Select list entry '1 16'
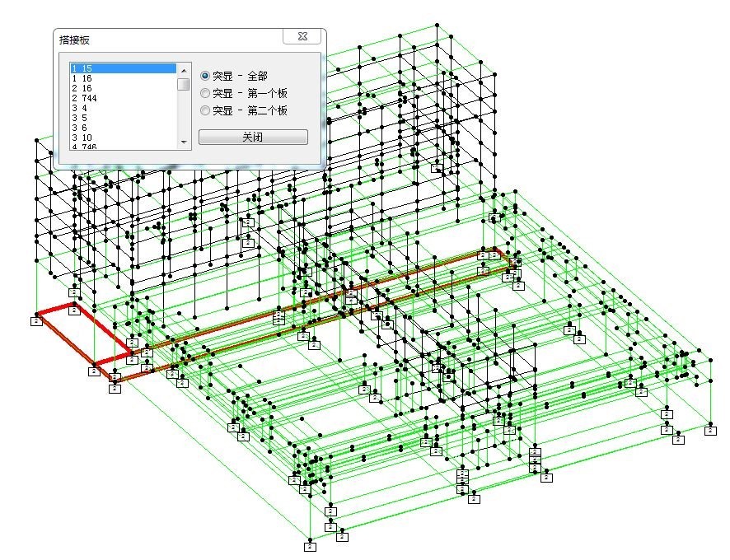The height and width of the screenshot is (560, 730). (124, 78)
